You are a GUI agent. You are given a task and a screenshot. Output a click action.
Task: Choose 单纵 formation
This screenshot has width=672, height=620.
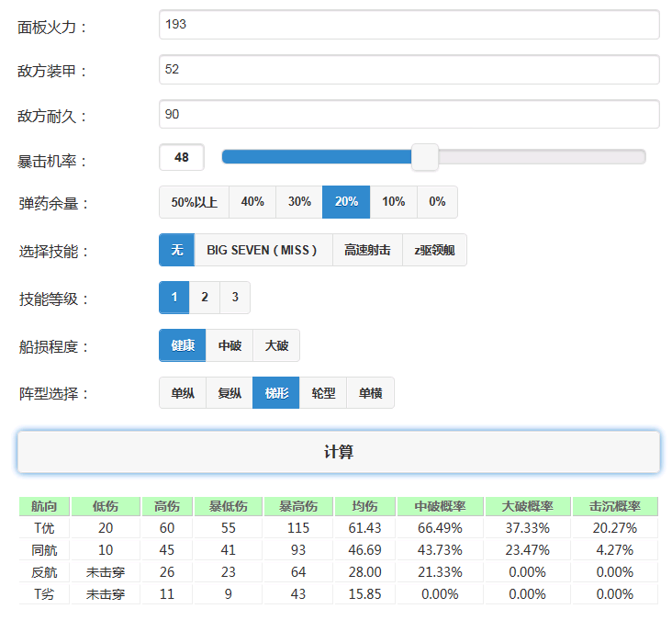182,393
